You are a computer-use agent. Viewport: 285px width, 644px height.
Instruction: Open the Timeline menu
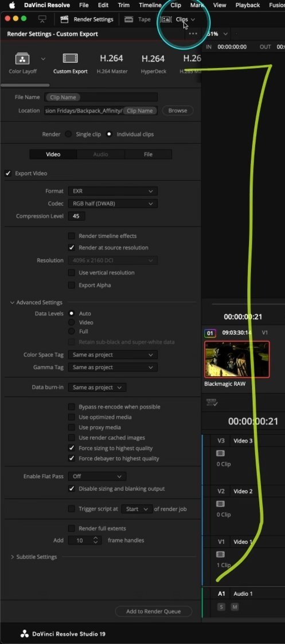pyautogui.click(x=150, y=5)
